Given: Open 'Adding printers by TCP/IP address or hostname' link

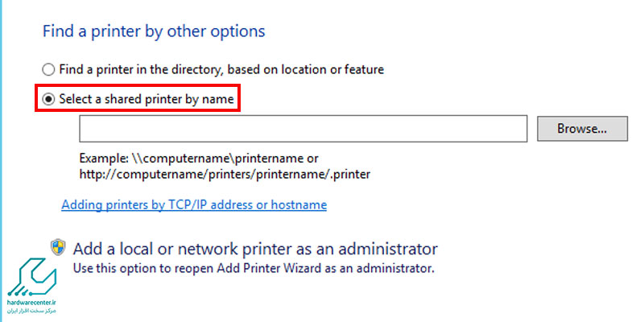Looking at the screenshot, I should pyautogui.click(x=194, y=204).
